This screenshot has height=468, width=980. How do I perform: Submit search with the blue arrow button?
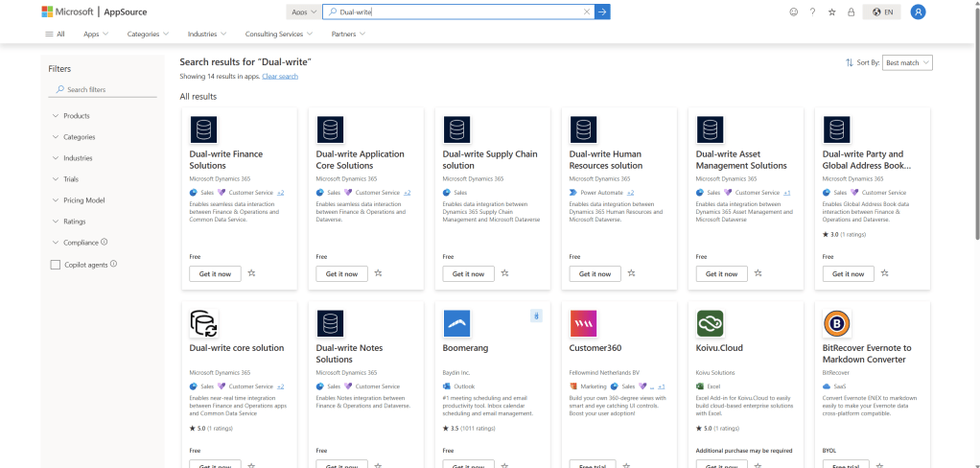point(602,12)
